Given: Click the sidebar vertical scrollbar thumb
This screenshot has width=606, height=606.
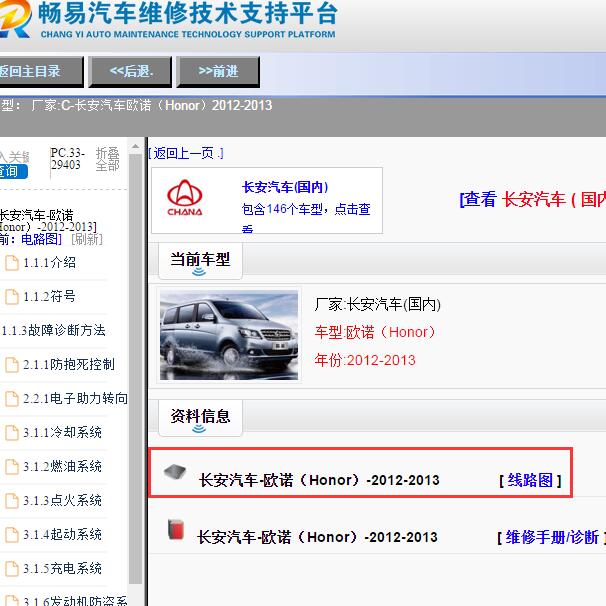Looking at the screenshot, I should click(135, 369).
